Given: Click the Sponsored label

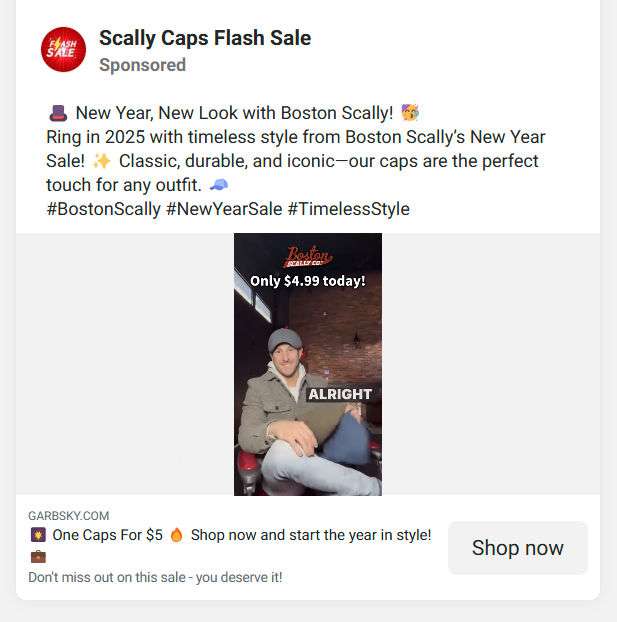Looking at the screenshot, I should tap(142, 65).
